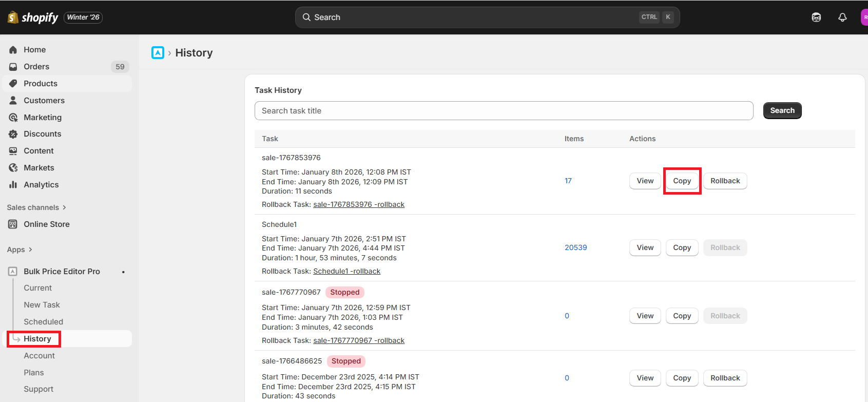868x402 pixels.
Task: Open the Sidekick assistant icon
Action: [816, 17]
